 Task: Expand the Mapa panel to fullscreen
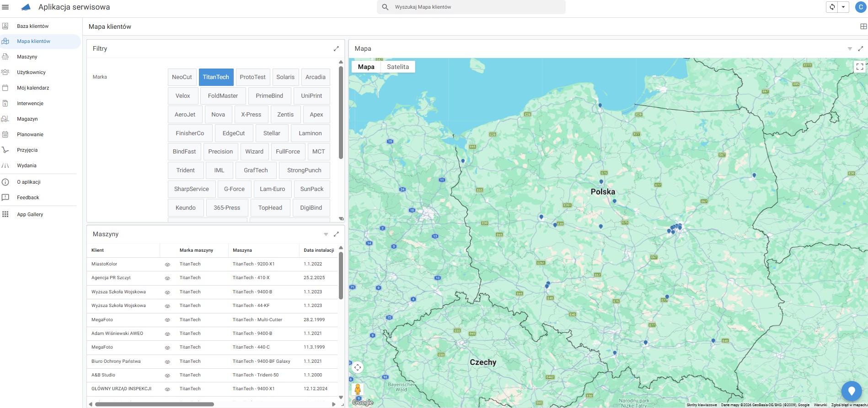860,48
